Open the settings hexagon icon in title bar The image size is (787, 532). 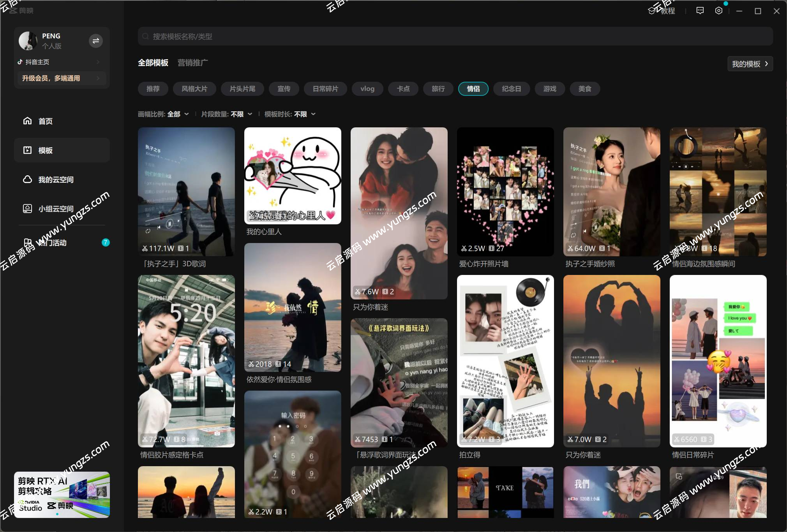pos(718,11)
